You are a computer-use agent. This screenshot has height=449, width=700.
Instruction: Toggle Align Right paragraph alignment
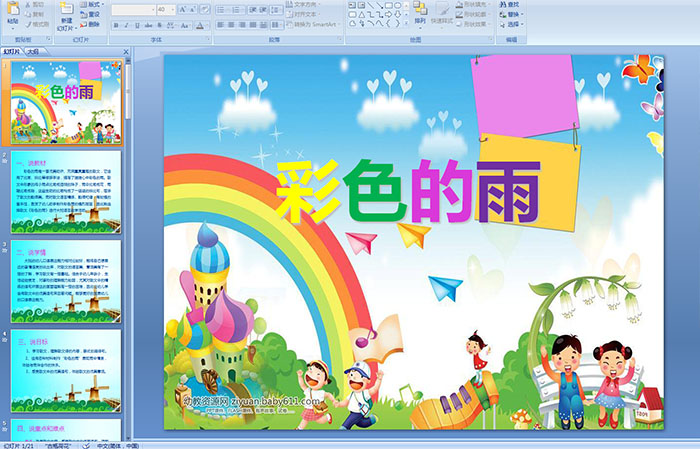pos(242,25)
